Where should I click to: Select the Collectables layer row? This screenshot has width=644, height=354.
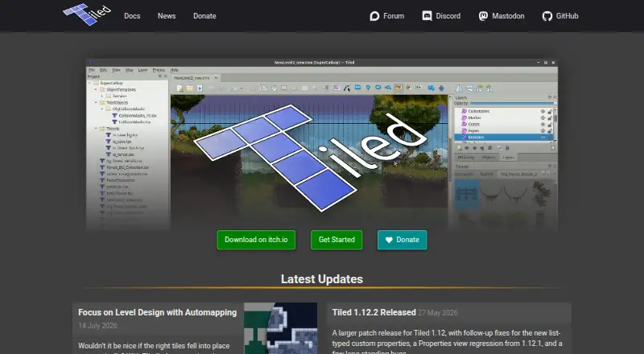click(504, 111)
